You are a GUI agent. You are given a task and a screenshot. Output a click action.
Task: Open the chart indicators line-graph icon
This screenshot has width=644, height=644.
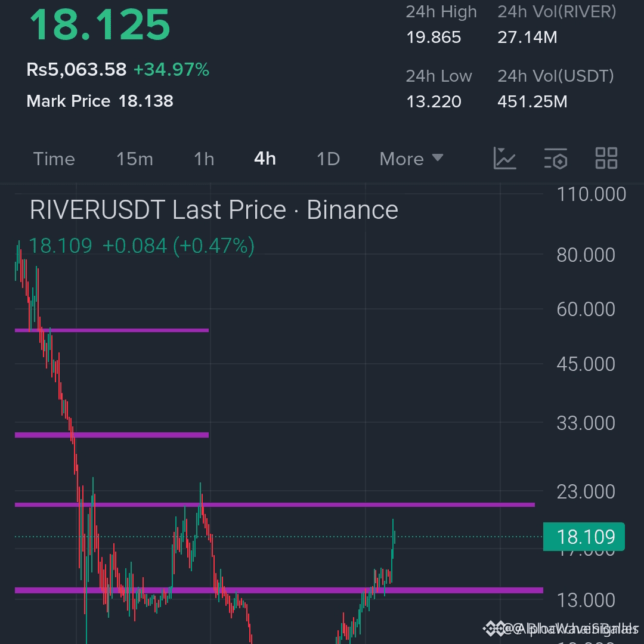click(504, 158)
